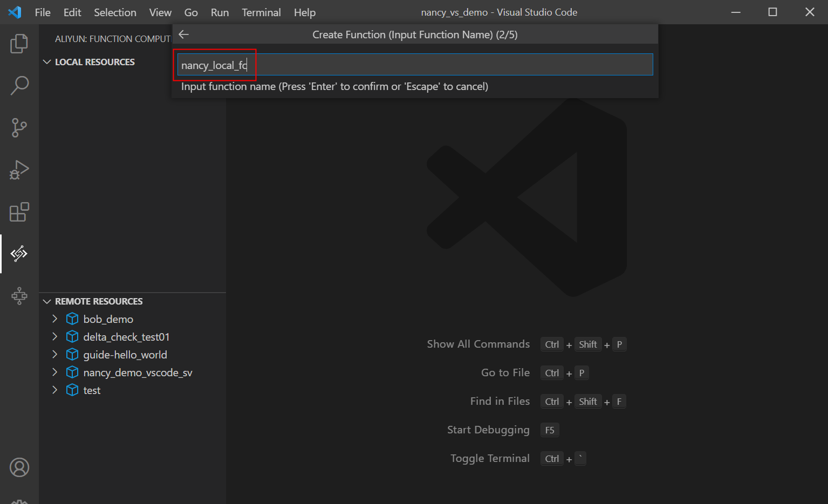Expand the delta_check_test01 service node
828x504 pixels.
54,337
